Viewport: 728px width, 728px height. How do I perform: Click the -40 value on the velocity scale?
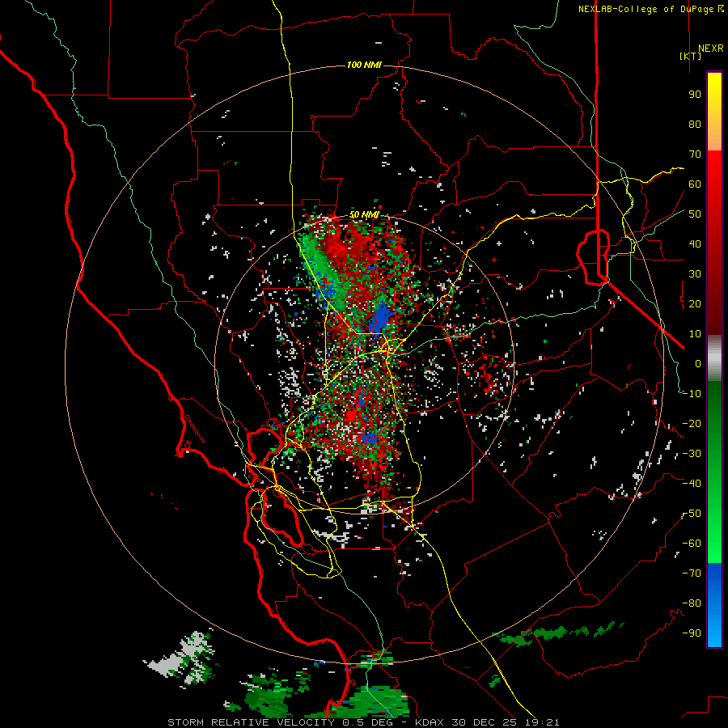pos(692,484)
